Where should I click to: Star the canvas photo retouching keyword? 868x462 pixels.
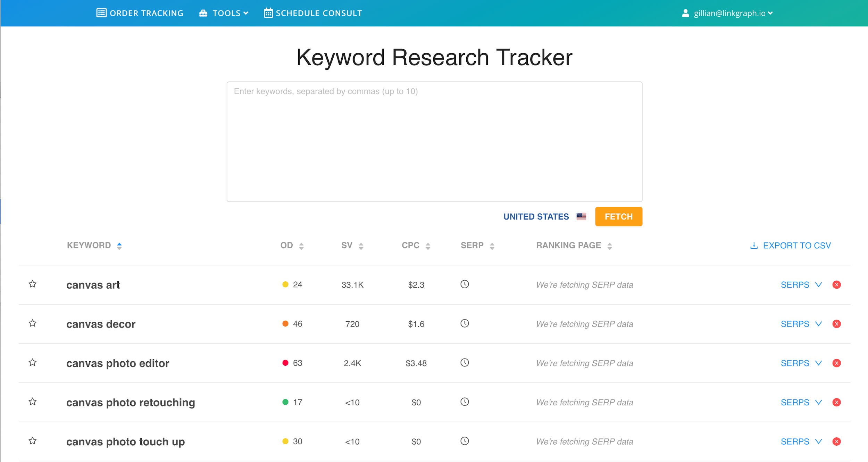(33, 402)
